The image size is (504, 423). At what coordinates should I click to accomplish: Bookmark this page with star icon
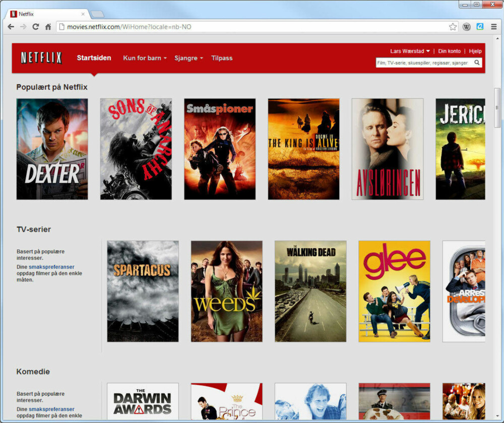coord(453,27)
